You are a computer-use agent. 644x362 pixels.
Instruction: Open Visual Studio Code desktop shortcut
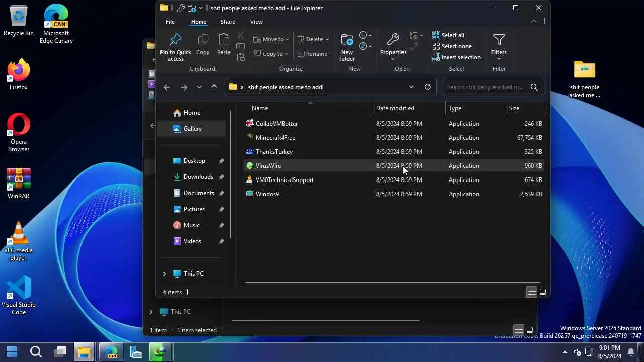coord(19,296)
